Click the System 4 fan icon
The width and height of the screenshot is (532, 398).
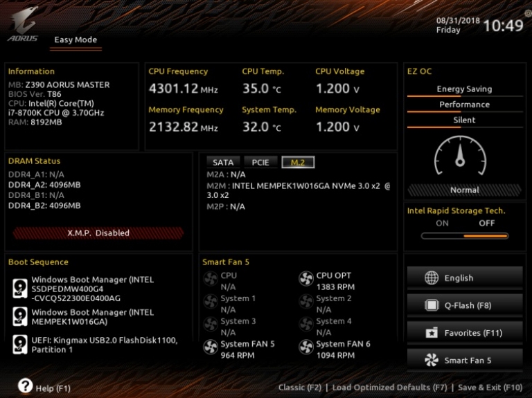[306, 325]
